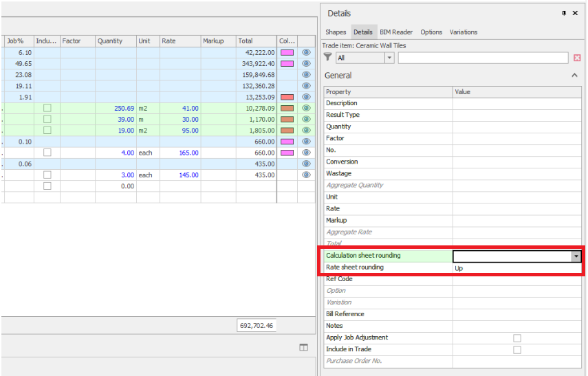This screenshot has height=376, width=588.
Task: Click the red clear filter icon
Action: coord(577,58)
